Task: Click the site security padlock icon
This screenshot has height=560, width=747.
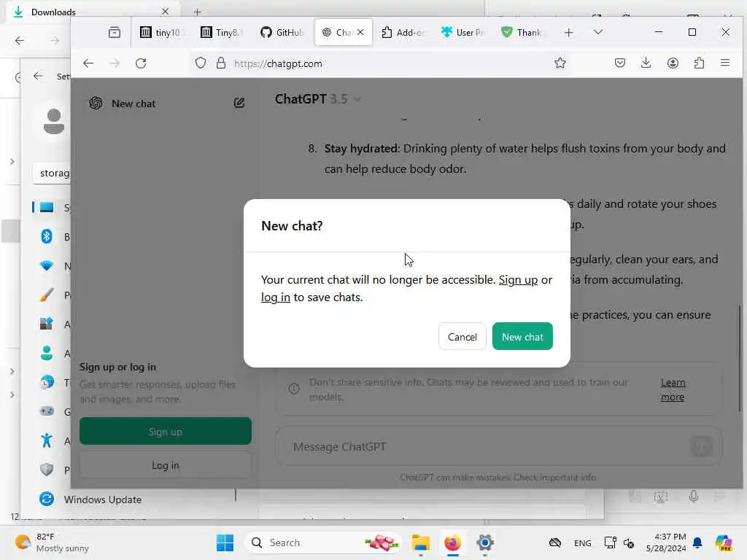Action: pyautogui.click(x=220, y=63)
